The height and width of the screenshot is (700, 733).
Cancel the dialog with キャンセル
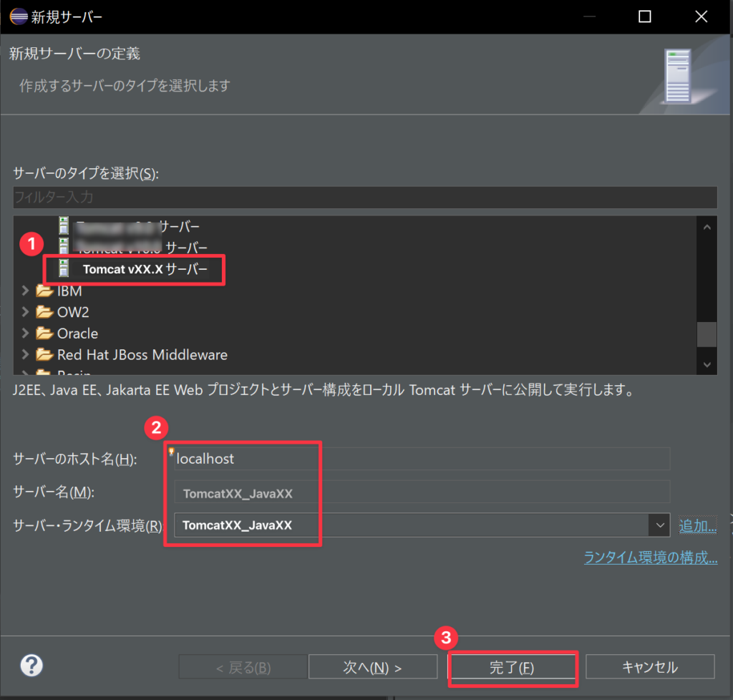[649, 667]
